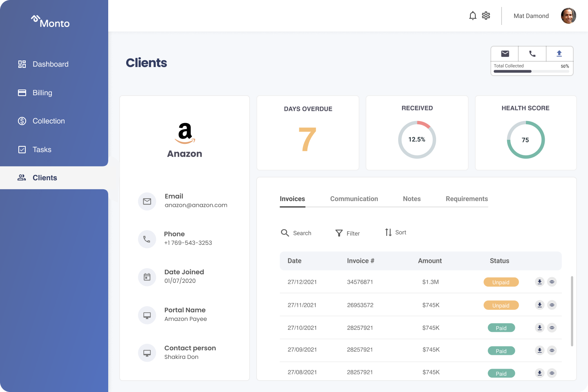588x392 pixels.
Task: Open Tasks from the sidebar
Action: (42, 150)
